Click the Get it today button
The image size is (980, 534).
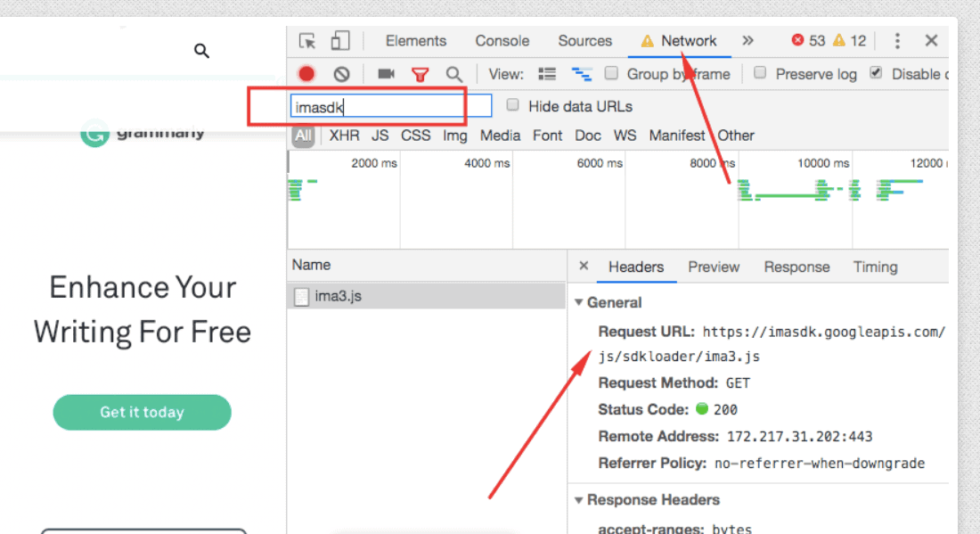pos(142,412)
